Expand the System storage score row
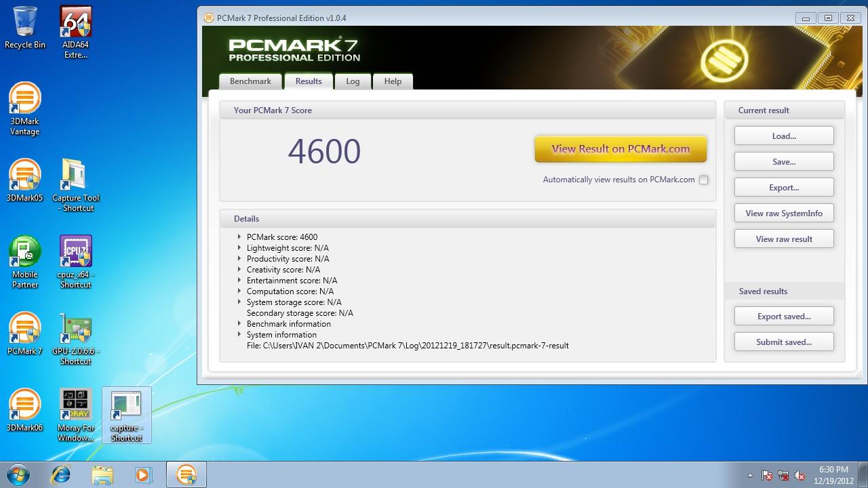The height and width of the screenshot is (488, 868). tap(239, 302)
